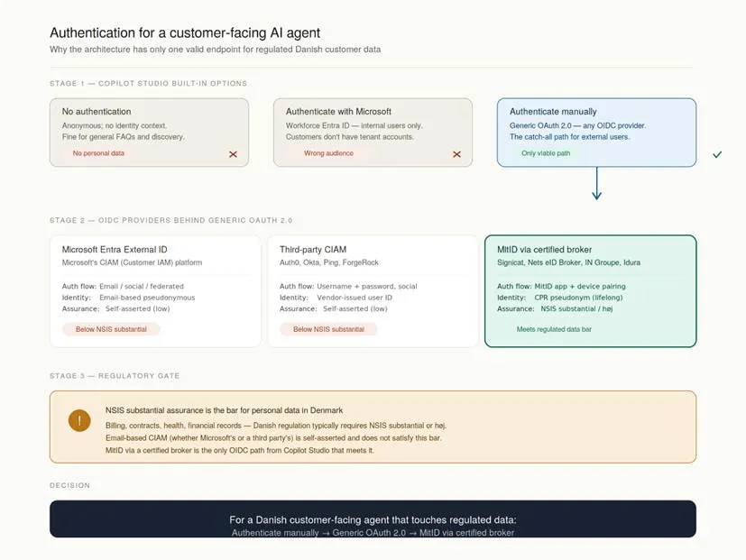Select the Authenticate with Microsoft card title
Viewport: 746px width, 560px height.
pos(338,111)
